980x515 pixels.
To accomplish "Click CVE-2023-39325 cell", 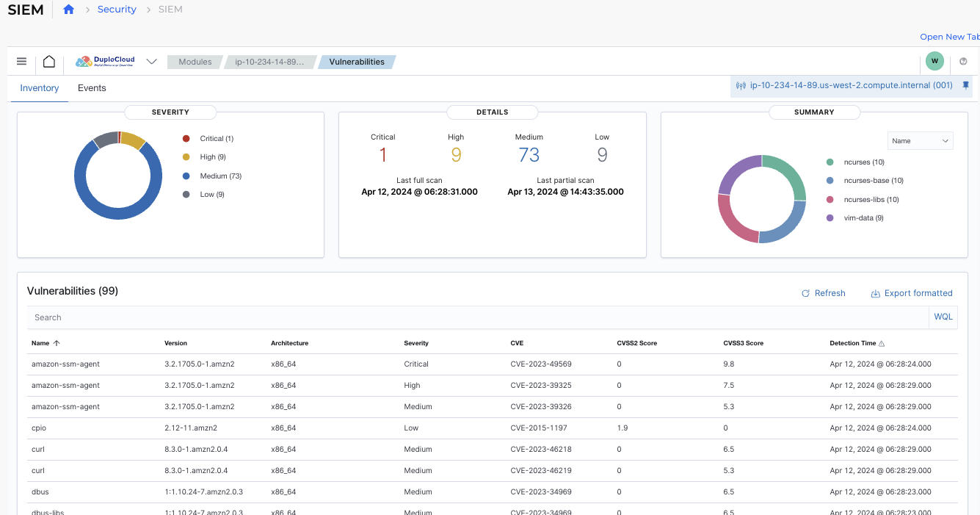I will [541, 386].
